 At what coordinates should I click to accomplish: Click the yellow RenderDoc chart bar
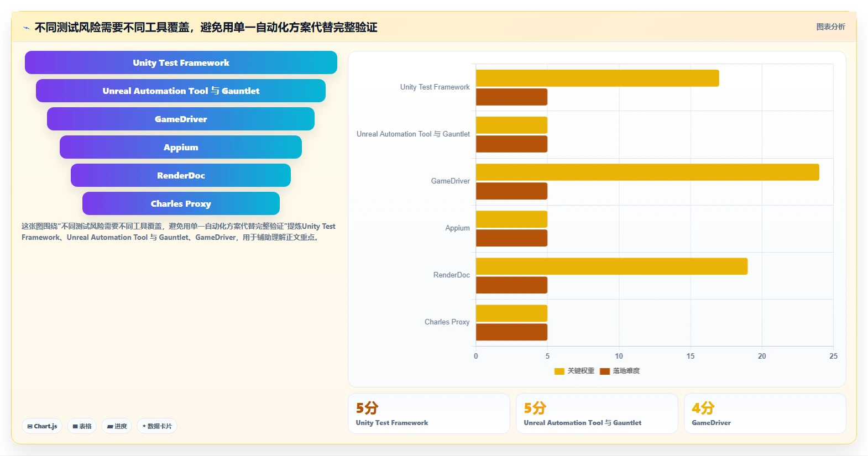(x=611, y=266)
